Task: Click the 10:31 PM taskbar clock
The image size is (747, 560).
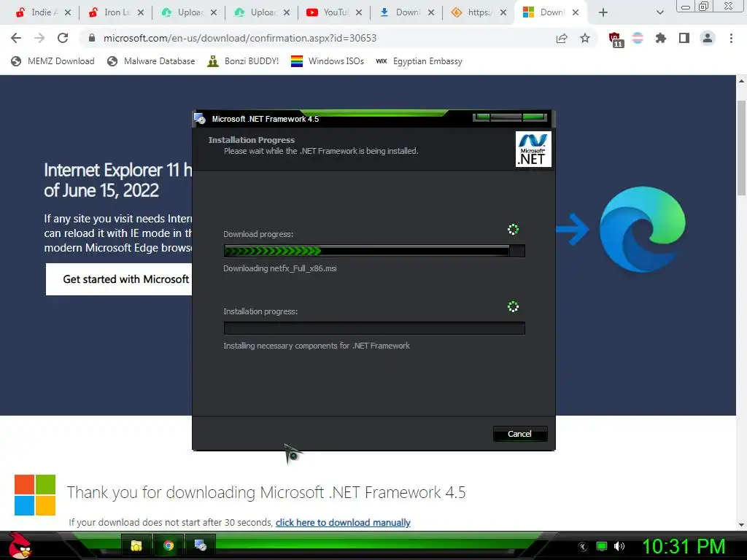Action: tap(684, 546)
